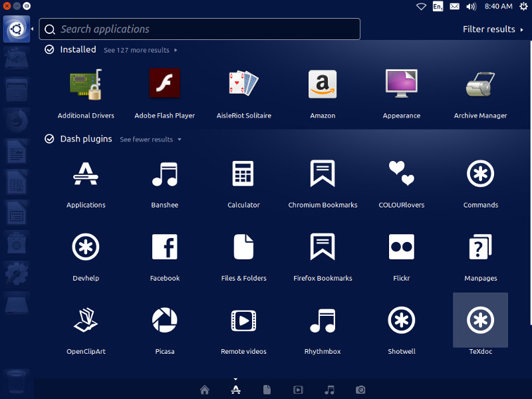Focus the Search applications field
Screen dimensions: 532x399
tap(199, 29)
